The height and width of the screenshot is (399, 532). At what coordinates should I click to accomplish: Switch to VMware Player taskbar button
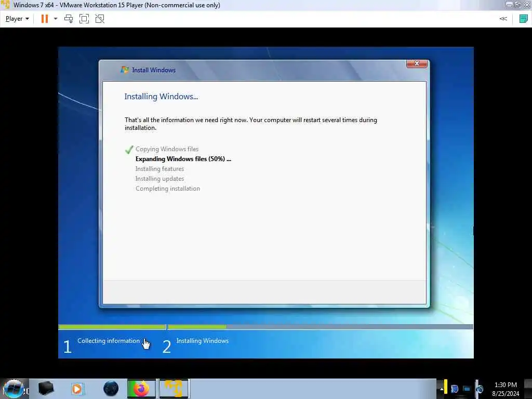174,389
